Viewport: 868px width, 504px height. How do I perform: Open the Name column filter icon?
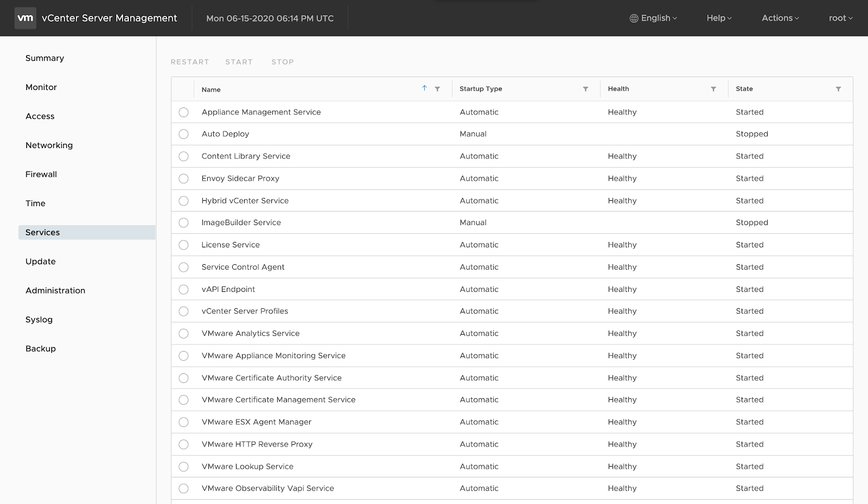[437, 89]
